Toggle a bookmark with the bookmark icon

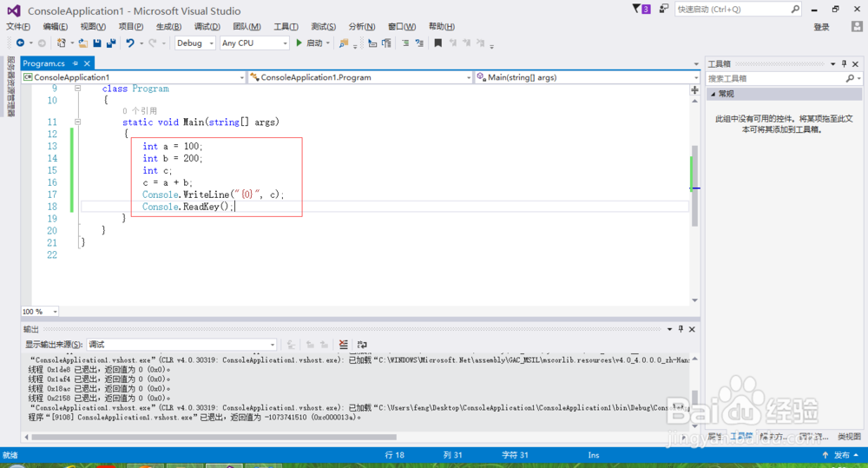click(437, 43)
